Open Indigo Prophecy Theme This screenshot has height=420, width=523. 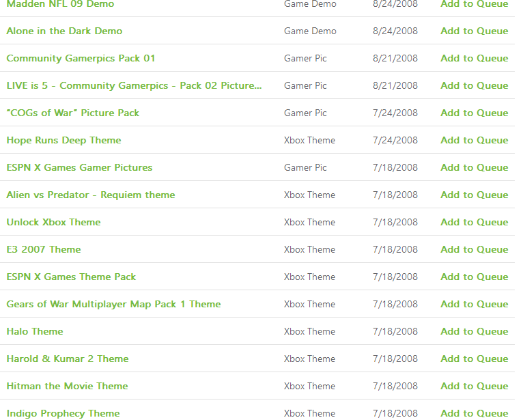pyautogui.click(x=63, y=414)
